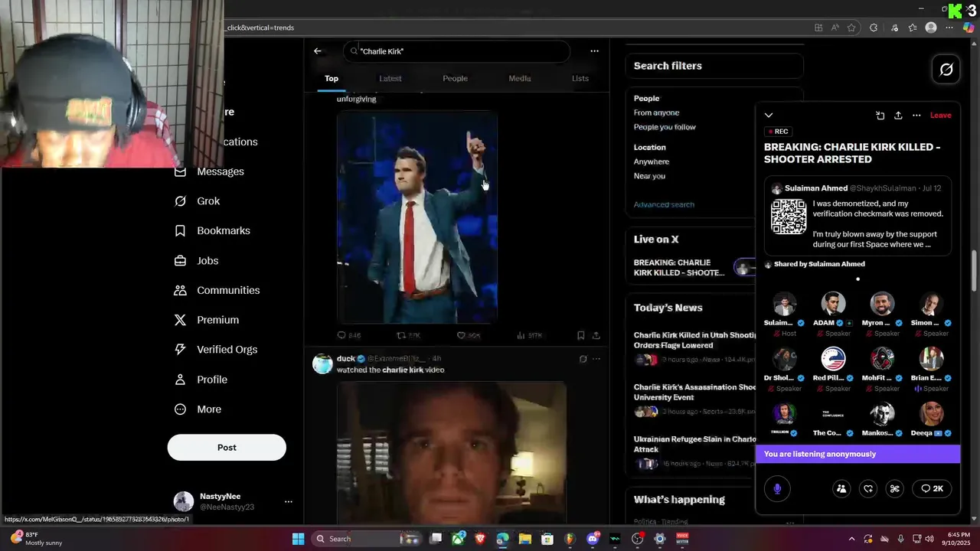Leave the live Space
Screen dimensions: 980x551
tap(941, 116)
